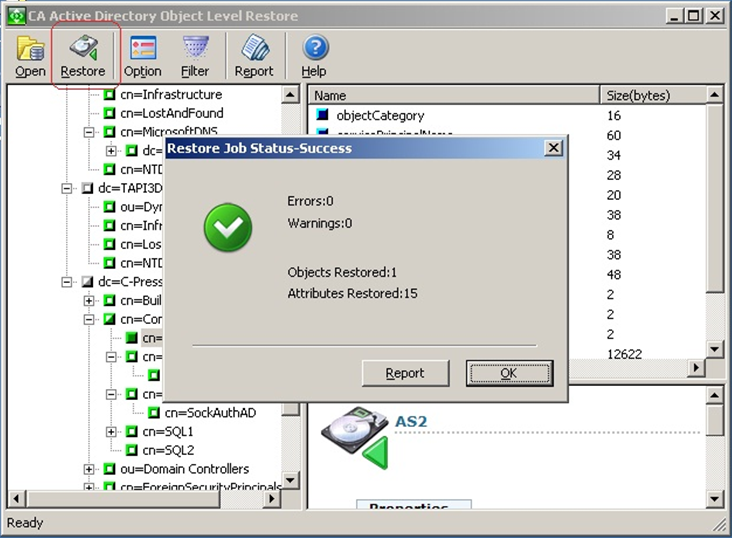Select the cn=SockAuthAD tree item
The width and height of the screenshot is (732, 538).
click(210, 412)
